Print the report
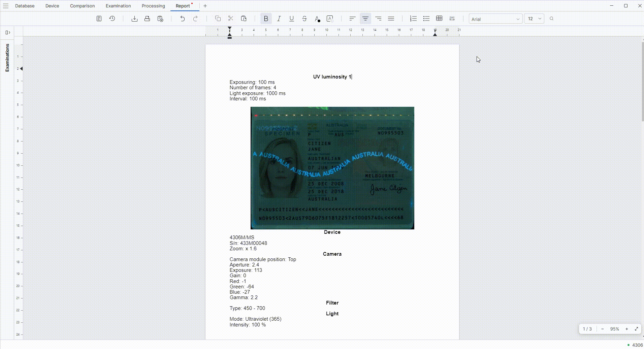This screenshot has height=349, width=644. coord(147,19)
